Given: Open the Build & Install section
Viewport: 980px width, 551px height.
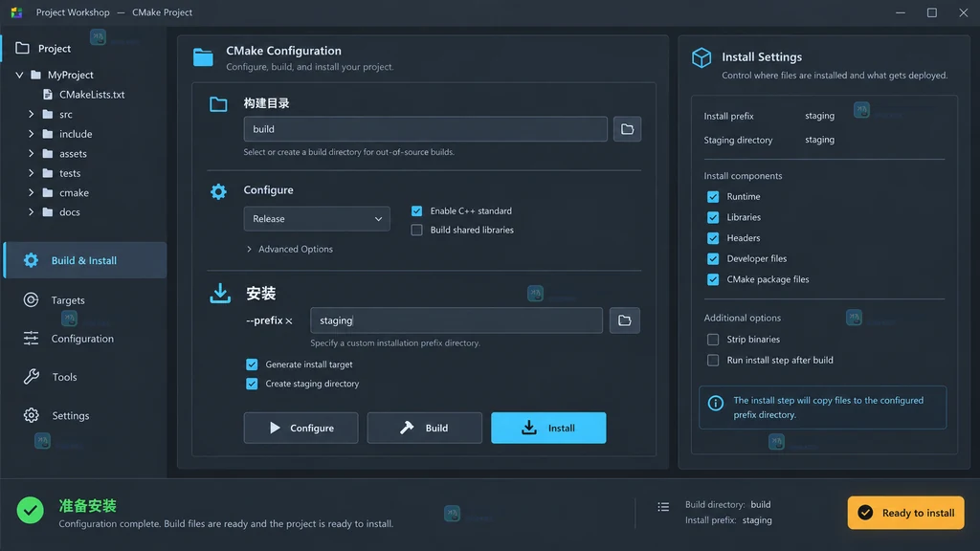Looking at the screenshot, I should click(85, 260).
